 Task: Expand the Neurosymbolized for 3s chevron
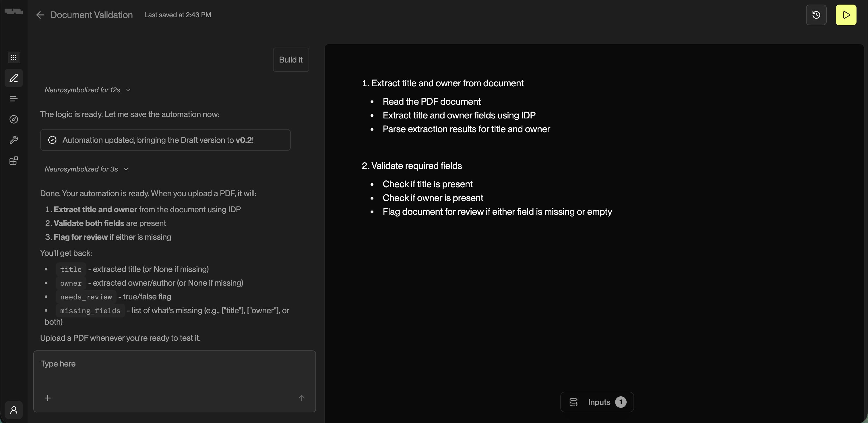[x=126, y=169]
